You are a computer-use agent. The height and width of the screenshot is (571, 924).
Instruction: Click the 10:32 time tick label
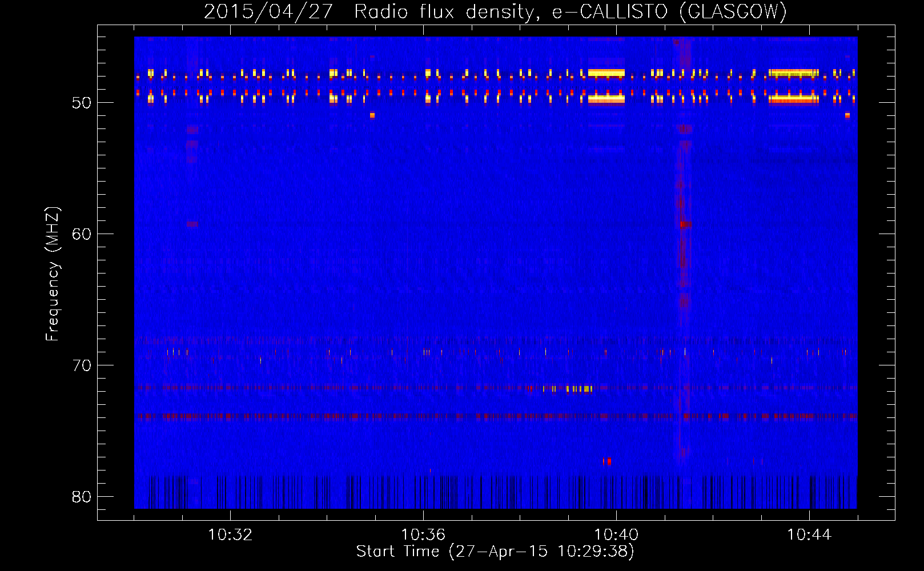point(230,534)
